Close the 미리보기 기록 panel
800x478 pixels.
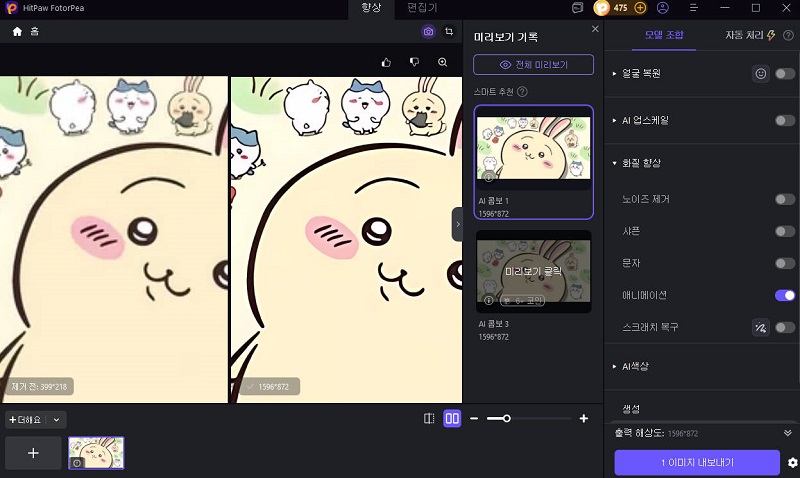coord(595,29)
